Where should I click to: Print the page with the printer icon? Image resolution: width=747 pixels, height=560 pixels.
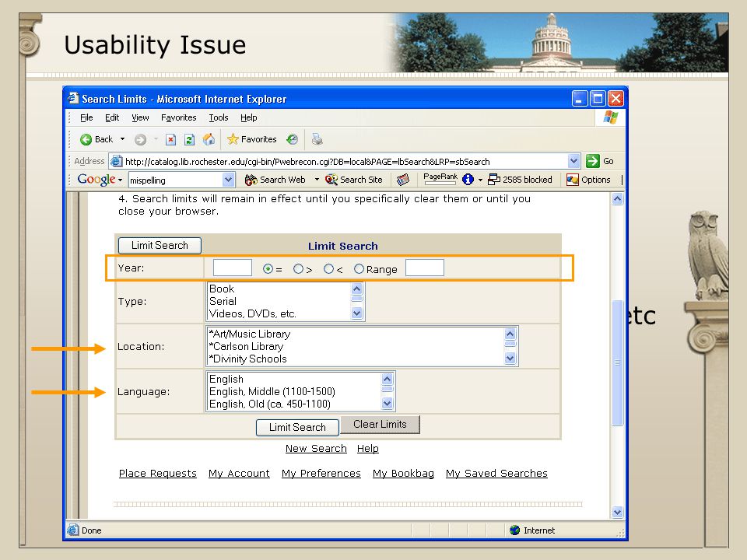[317, 139]
